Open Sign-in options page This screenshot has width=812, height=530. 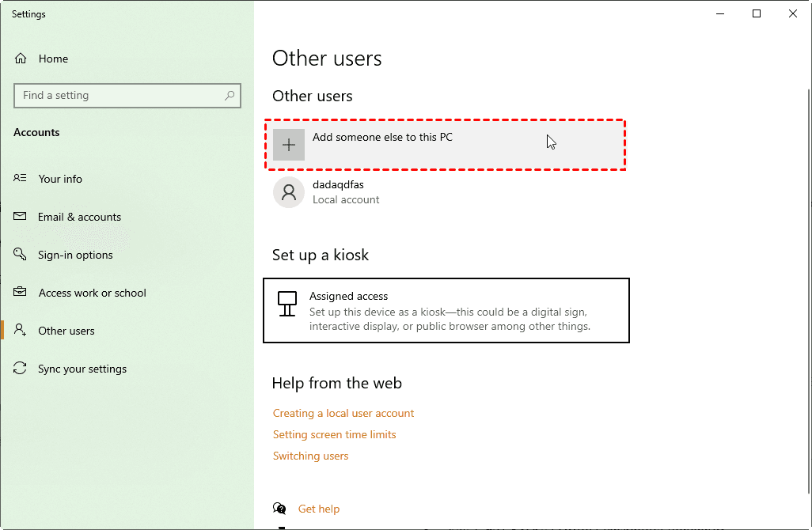[x=75, y=255]
